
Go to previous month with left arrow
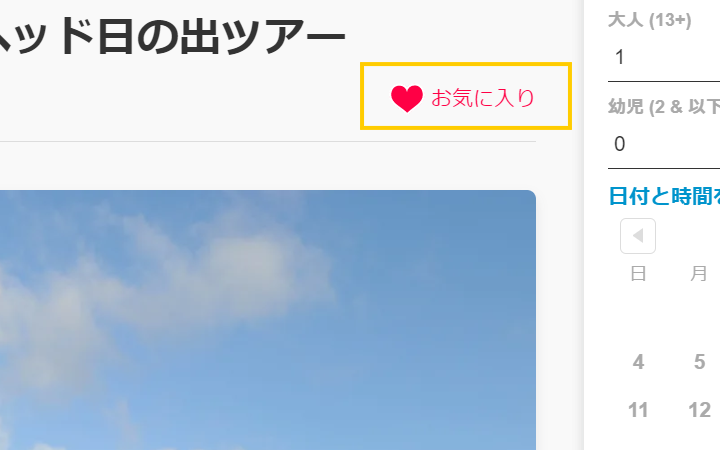638,236
